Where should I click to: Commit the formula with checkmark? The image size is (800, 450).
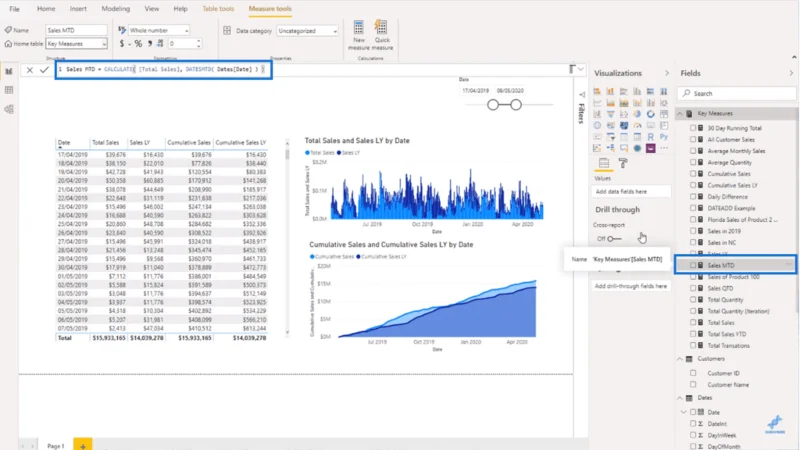[x=44, y=70]
